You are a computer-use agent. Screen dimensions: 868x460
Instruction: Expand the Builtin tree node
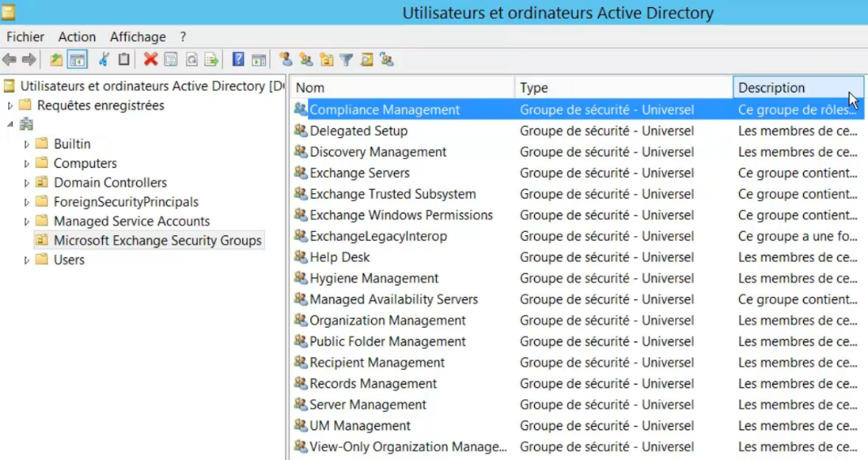point(27,144)
